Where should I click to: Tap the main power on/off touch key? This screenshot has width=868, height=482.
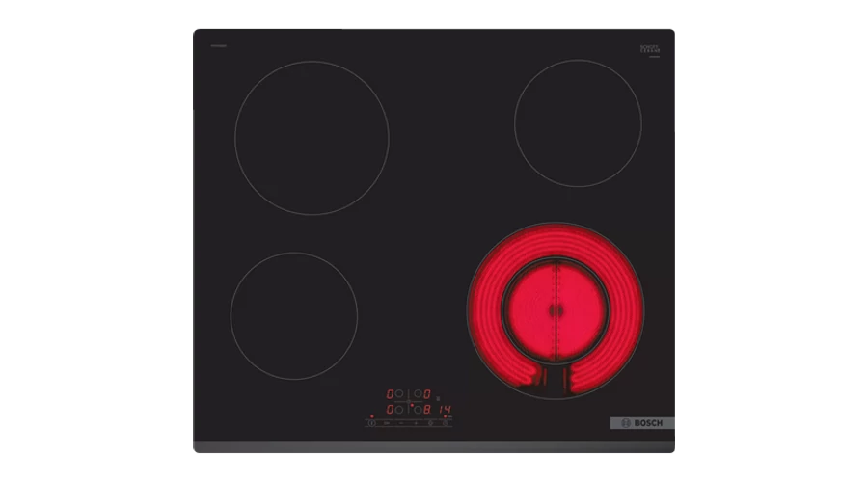[372, 423]
